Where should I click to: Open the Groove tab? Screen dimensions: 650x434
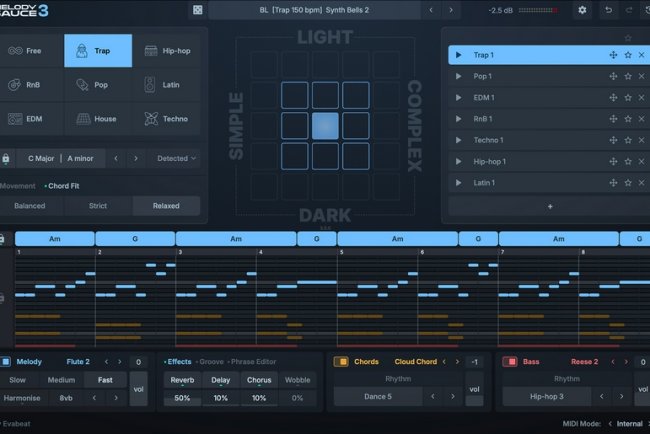[x=211, y=361]
